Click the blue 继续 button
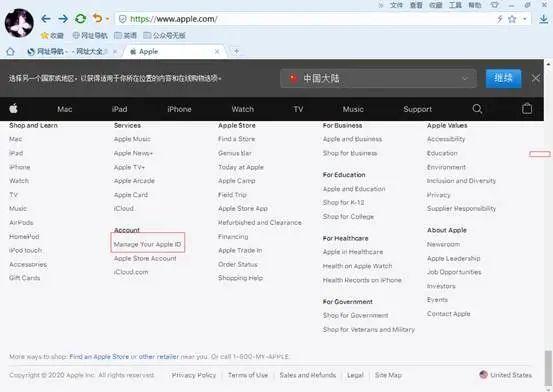This screenshot has width=553, height=392. pyautogui.click(x=503, y=78)
